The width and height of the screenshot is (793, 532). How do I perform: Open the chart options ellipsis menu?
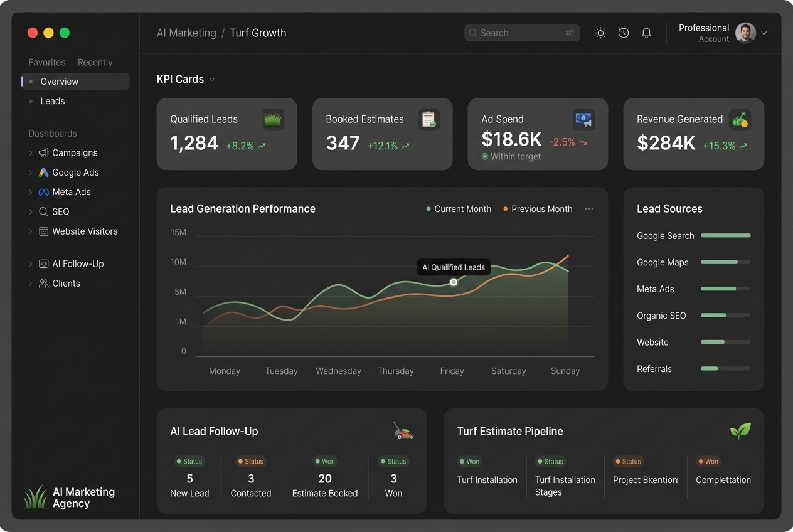[x=589, y=209]
